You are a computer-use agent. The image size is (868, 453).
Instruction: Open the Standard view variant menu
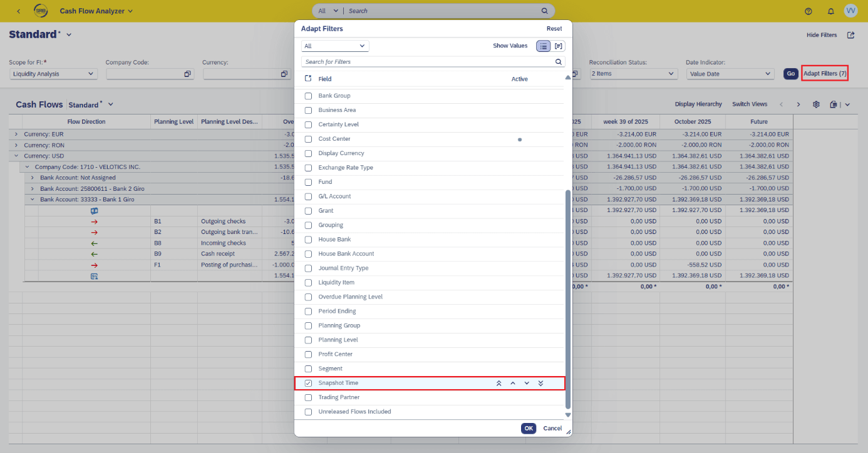[69, 35]
